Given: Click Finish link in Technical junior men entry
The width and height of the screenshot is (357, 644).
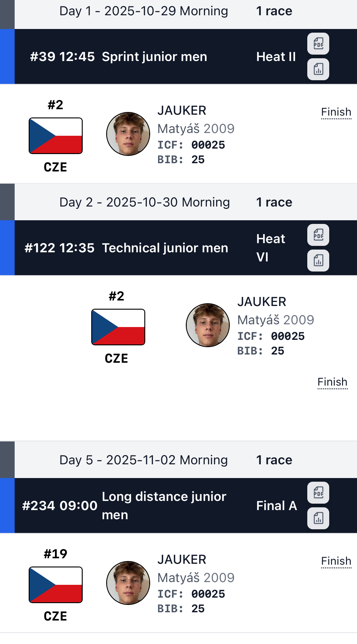Looking at the screenshot, I should (332, 382).
